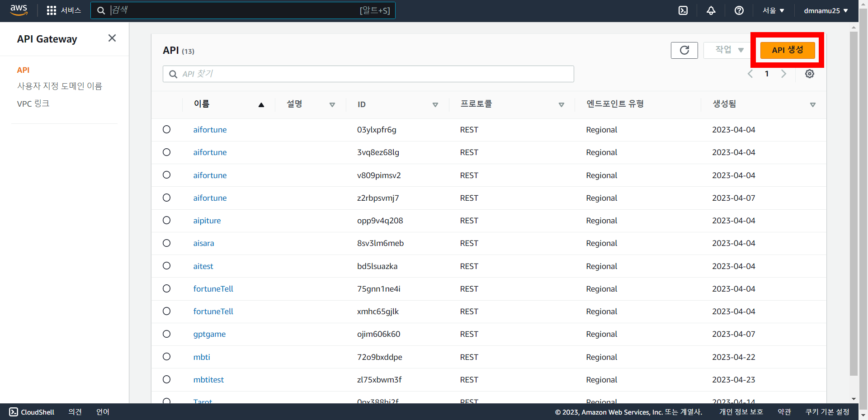Open fortuneTell API with ID 75gnn1ne4i

point(213,289)
